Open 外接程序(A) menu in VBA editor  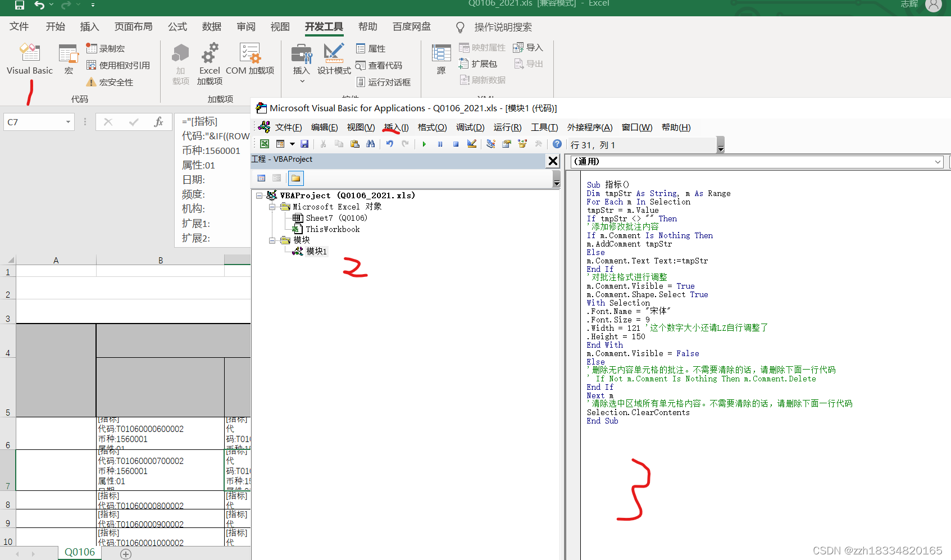coord(590,128)
